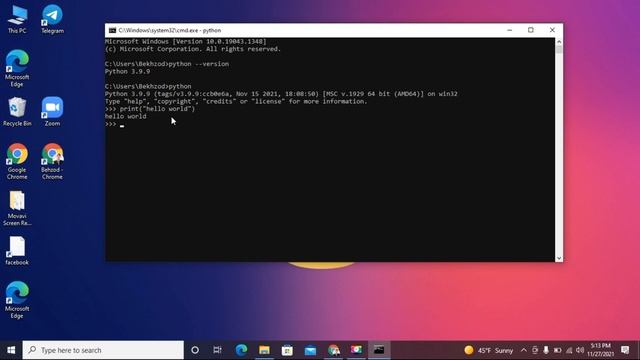Switch to Movavi recorder in the taskbar

coord(356,350)
